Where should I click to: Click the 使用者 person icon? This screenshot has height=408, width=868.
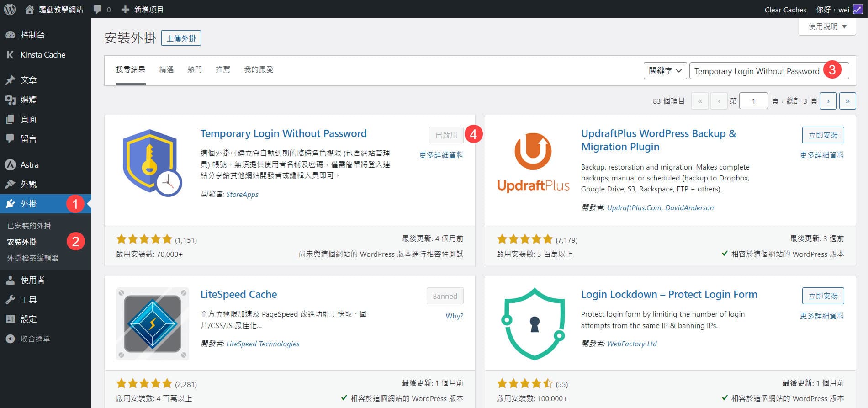(x=10, y=280)
